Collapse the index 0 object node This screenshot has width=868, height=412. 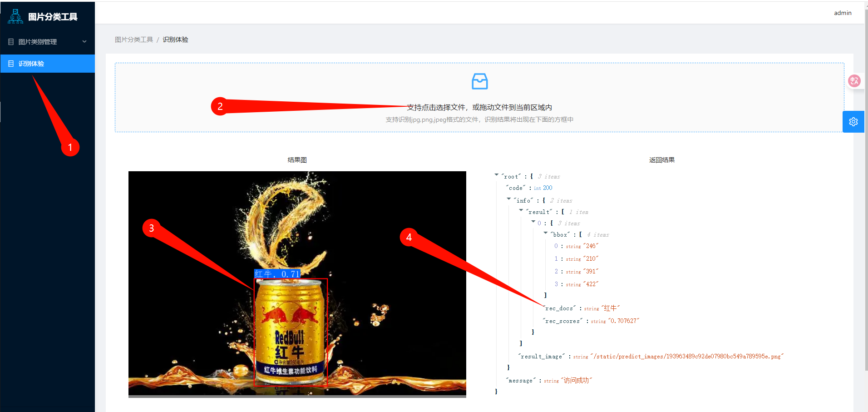[x=533, y=222]
